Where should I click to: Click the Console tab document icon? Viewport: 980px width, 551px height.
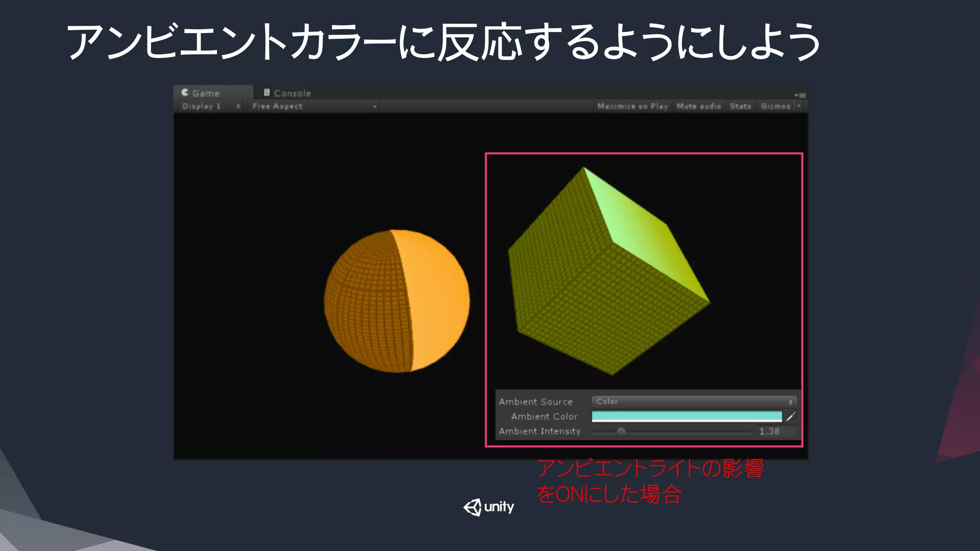pyautogui.click(x=267, y=93)
